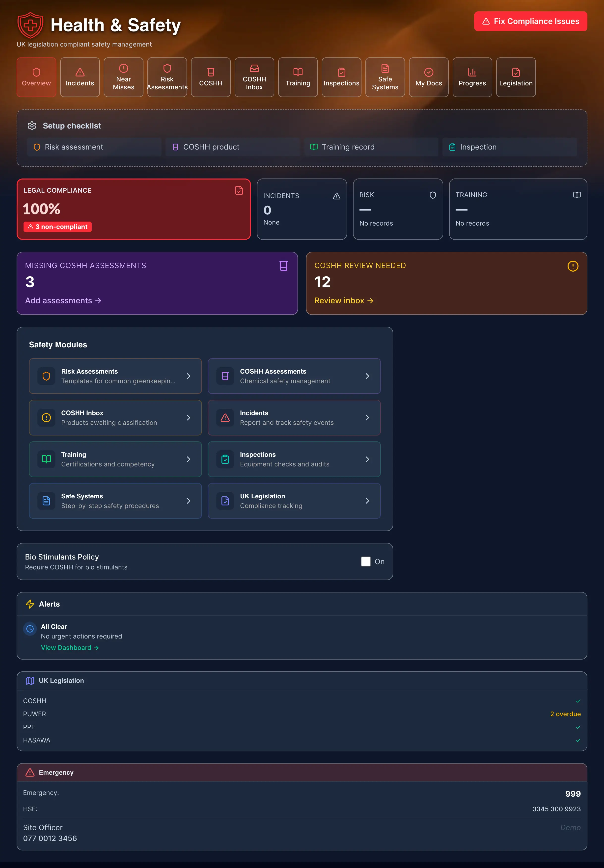Open the Near Misses tab

coord(123,77)
